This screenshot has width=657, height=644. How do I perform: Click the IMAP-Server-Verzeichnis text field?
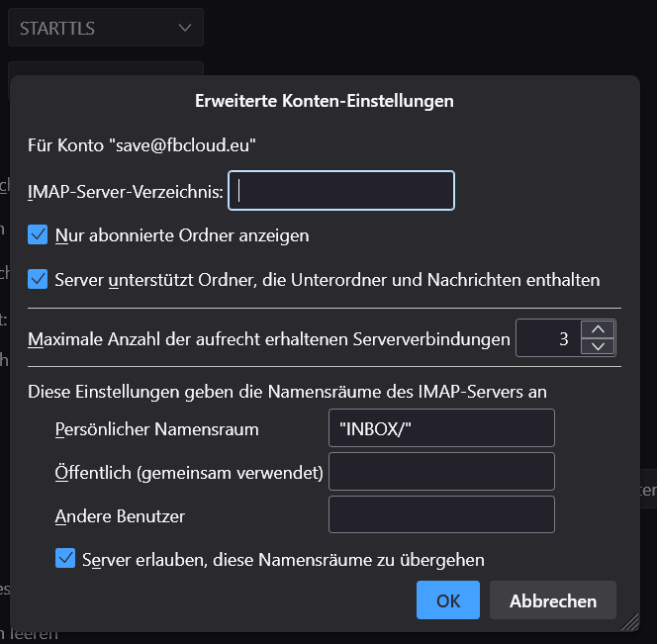(x=341, y=191)
